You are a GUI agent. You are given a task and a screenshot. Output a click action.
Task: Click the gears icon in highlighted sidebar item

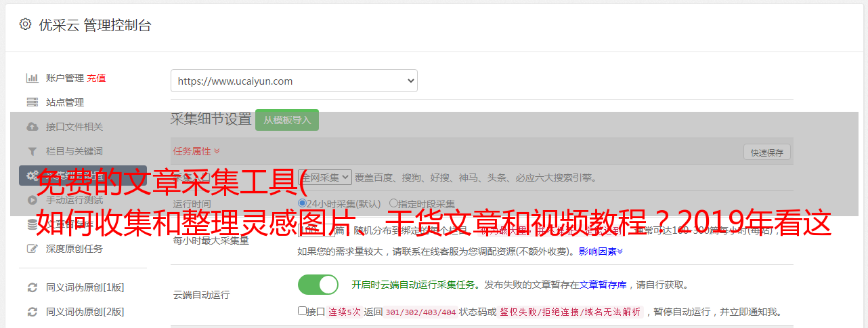click(32, 176)
